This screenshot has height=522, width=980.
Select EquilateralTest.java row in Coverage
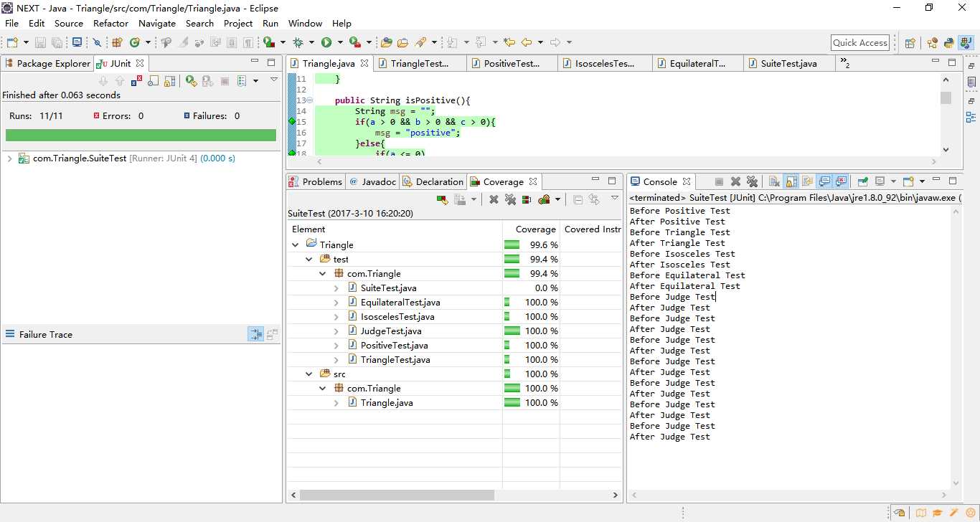point(455,302)
